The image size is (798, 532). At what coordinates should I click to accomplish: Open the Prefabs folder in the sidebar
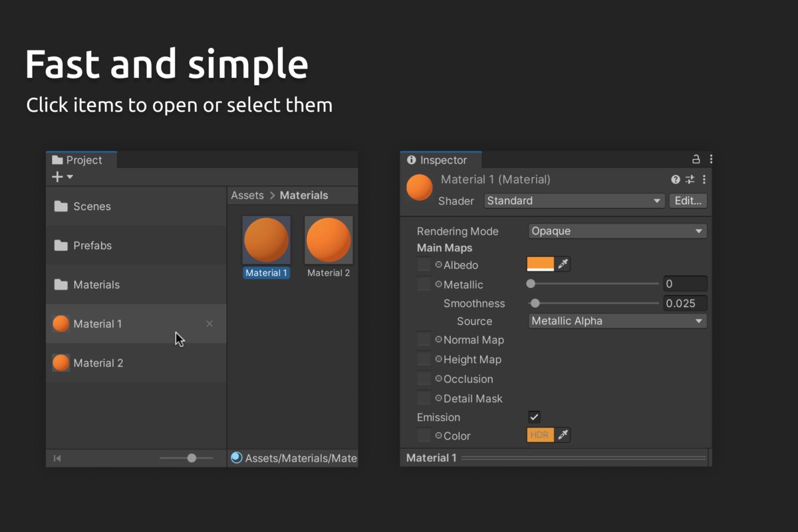pyautogui.click(x=136, y=245)
